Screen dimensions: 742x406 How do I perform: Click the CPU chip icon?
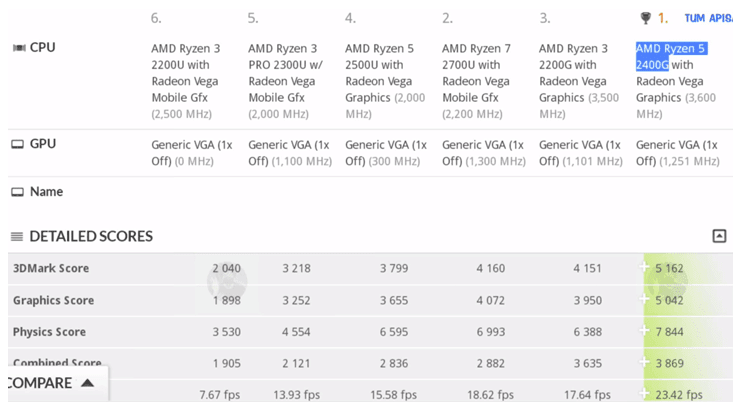point(18,48)
